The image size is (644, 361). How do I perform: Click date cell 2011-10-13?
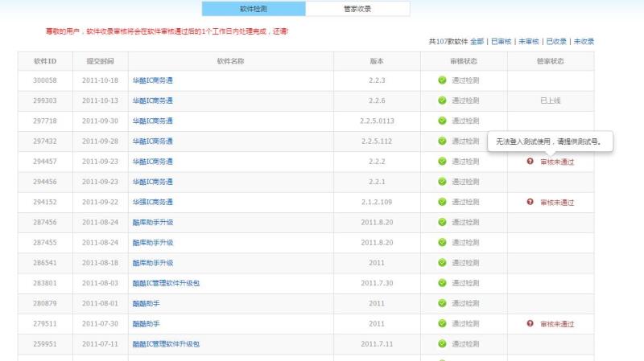pos(100,101)
